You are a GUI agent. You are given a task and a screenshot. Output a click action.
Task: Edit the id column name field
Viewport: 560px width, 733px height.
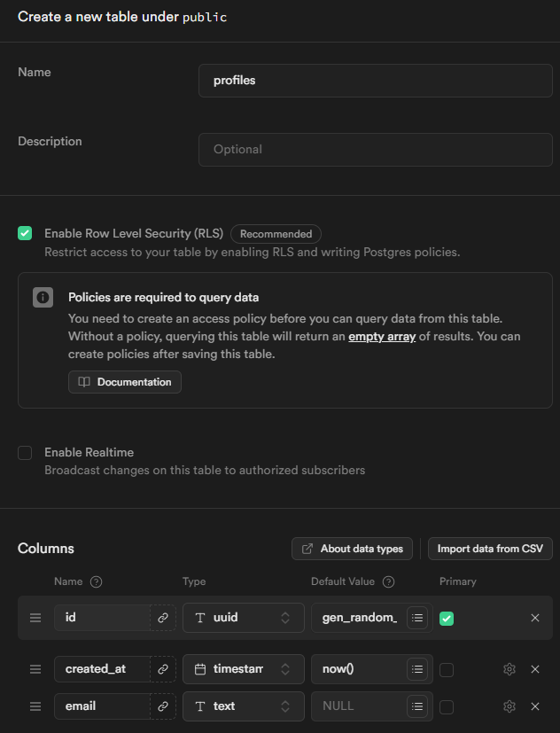[102, 618]
